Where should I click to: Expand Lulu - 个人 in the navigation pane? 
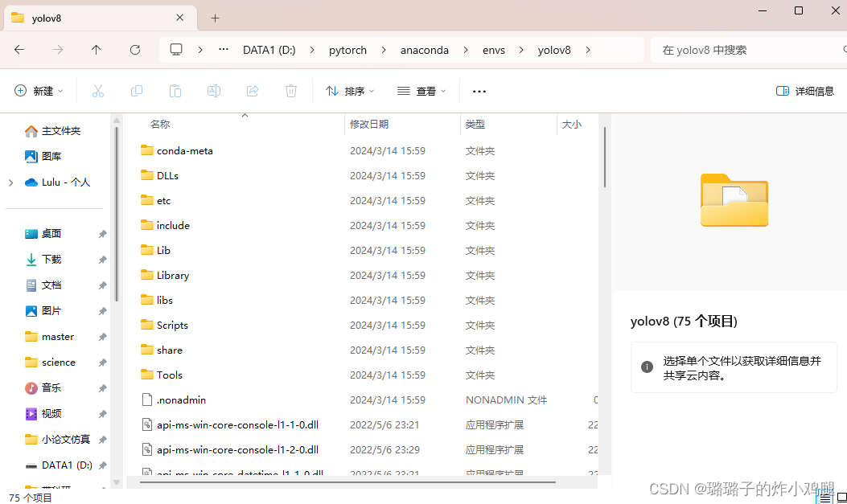coord(10,182)
